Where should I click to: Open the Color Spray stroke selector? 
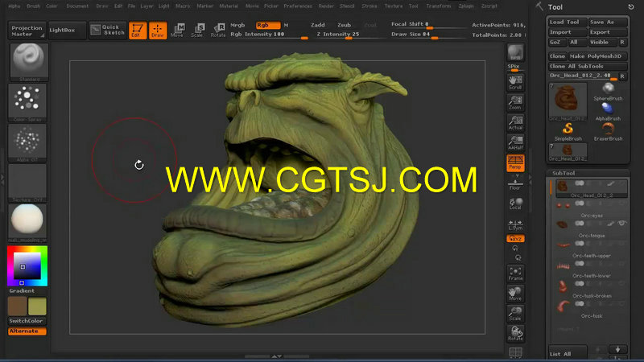27,103
